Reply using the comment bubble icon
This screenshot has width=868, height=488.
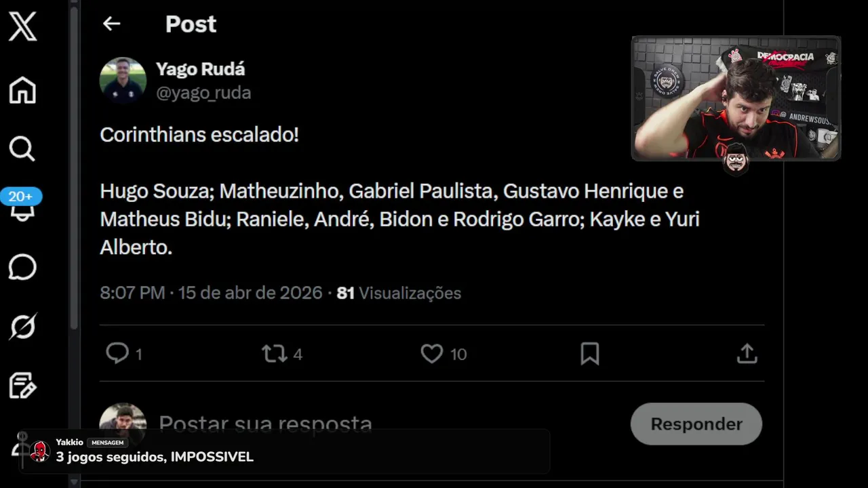click(117, 353)
